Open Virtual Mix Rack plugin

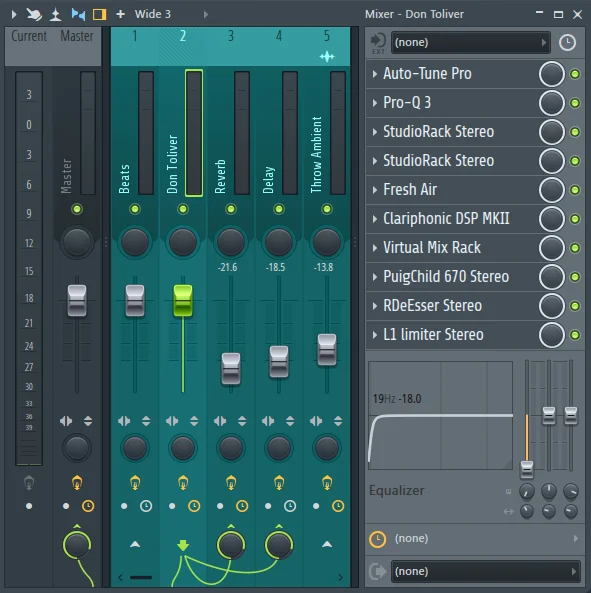432,248
